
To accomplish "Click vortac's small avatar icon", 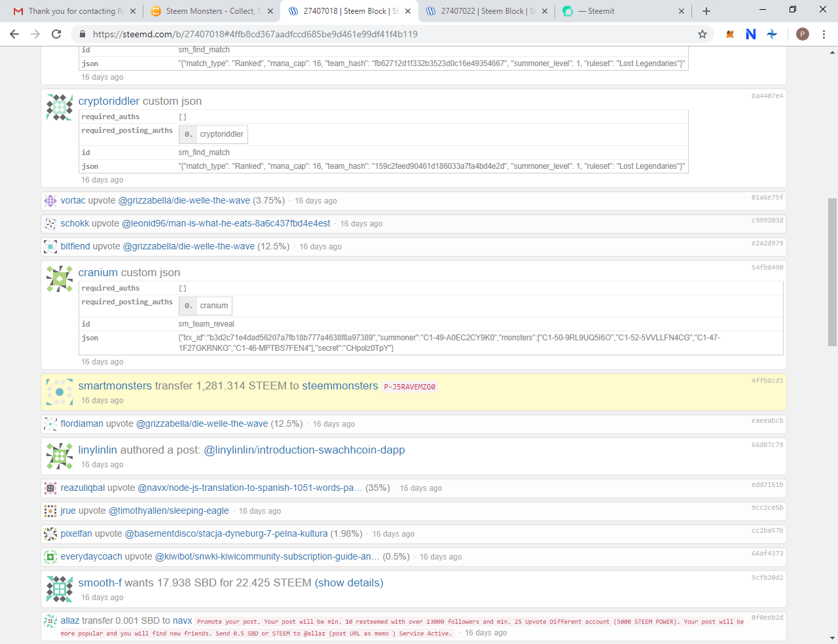I will pos(50,201).
